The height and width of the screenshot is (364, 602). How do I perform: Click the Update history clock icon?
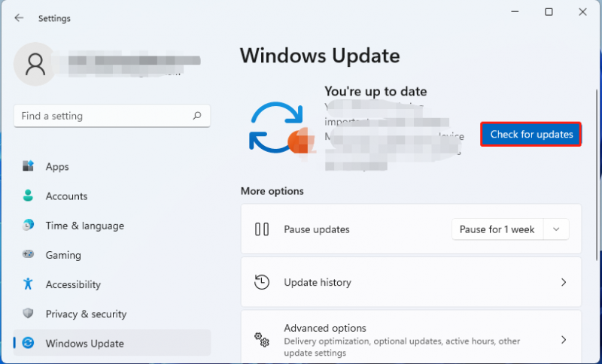pyautogui.click(x=262, y=282)
